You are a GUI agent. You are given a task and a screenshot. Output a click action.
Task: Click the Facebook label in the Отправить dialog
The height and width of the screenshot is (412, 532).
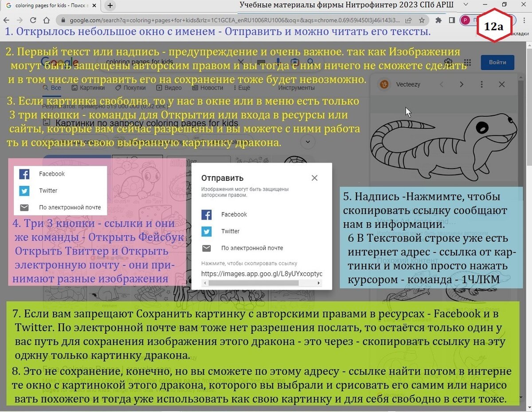(x=234, y=215)
